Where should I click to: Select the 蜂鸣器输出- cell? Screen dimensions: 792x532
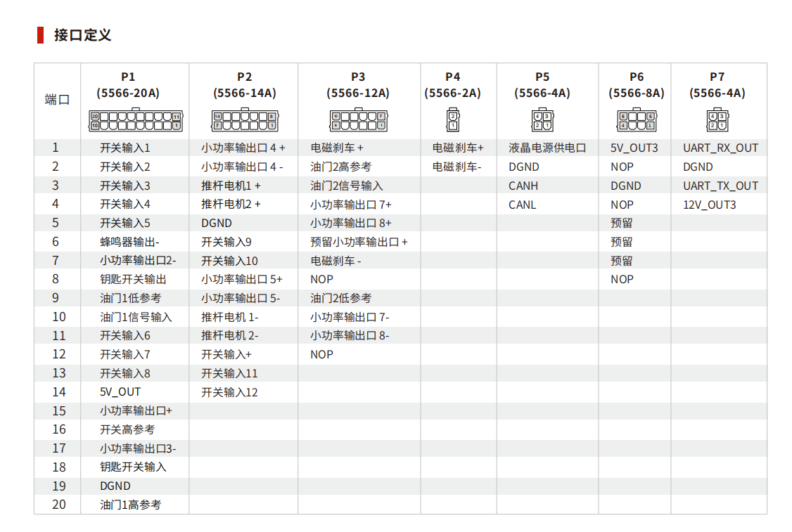coord(129,242)
